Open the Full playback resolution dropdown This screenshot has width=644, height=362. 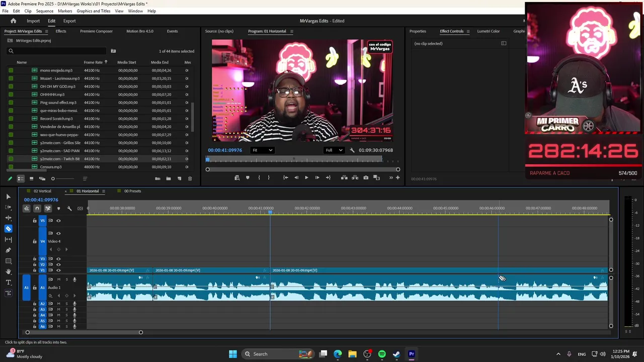coord(334,150)
